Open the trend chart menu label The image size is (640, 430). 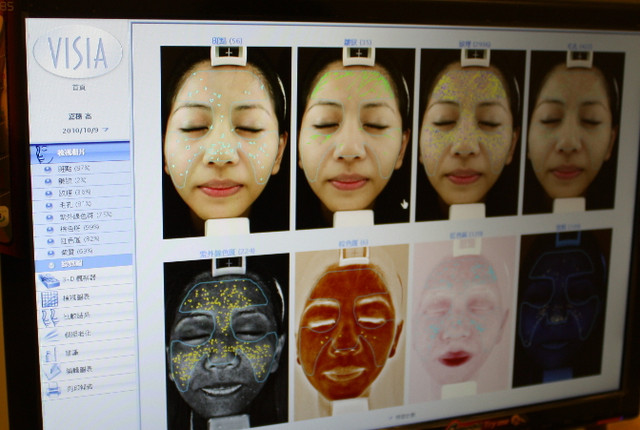tap(76, 297)
